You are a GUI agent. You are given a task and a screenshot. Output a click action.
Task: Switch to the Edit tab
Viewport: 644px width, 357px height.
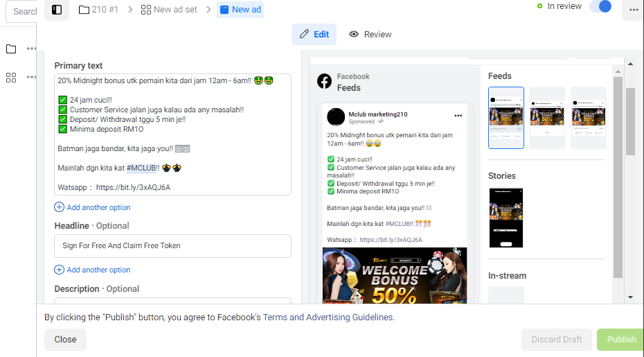coord(314,34)
